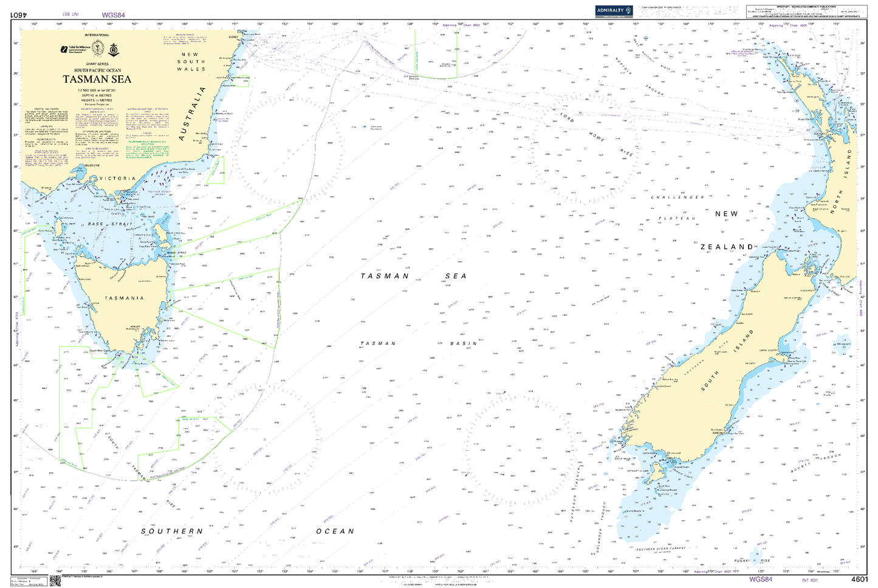Image resolution: width=878 pixels, height=588 pixels.
Task: Click the SYDNEY city label
Action: coord(233,36)
